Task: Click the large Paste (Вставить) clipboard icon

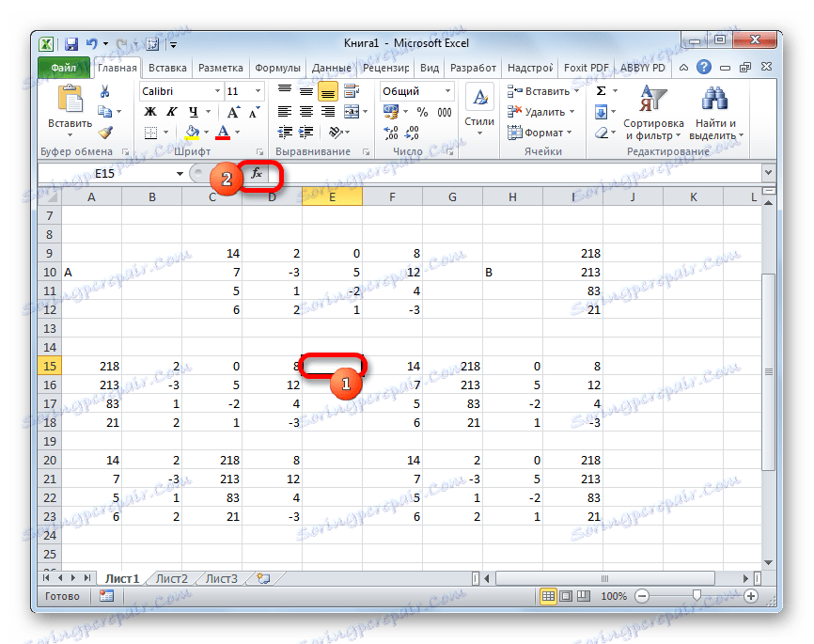Action: pyautogui.click(x=70, y=100)
